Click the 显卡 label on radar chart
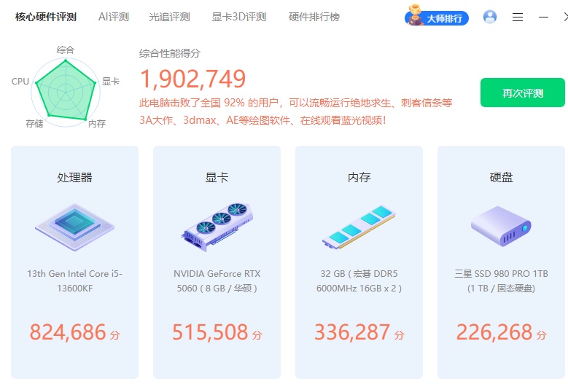Image resolution: width=568 pixels, height=392 pixels. tap(111, 82)
